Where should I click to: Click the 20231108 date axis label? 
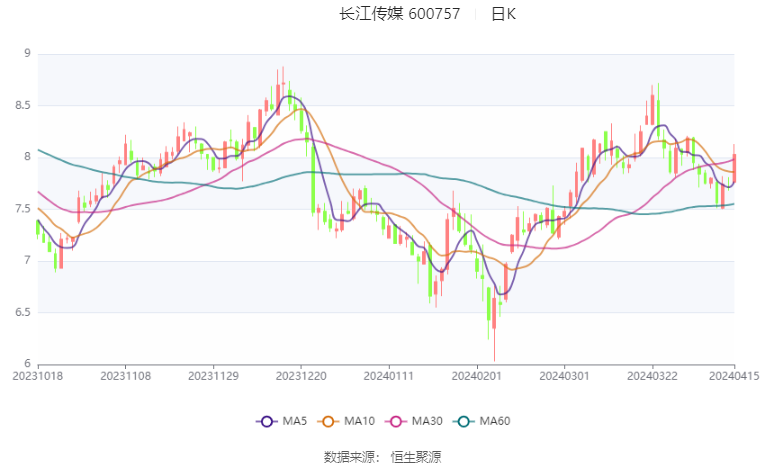[x=125, y=376]
